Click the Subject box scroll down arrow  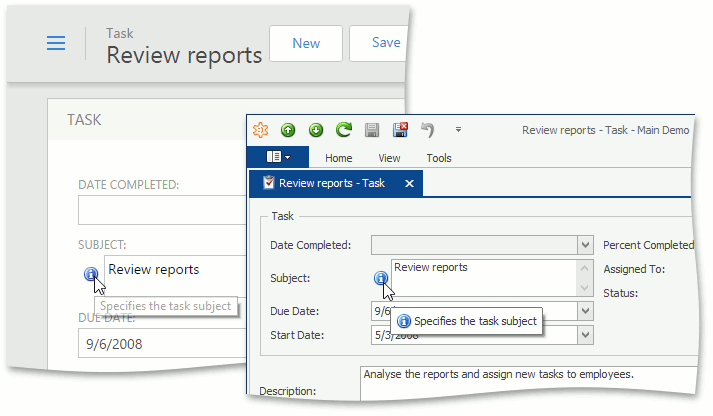point(585,287)
